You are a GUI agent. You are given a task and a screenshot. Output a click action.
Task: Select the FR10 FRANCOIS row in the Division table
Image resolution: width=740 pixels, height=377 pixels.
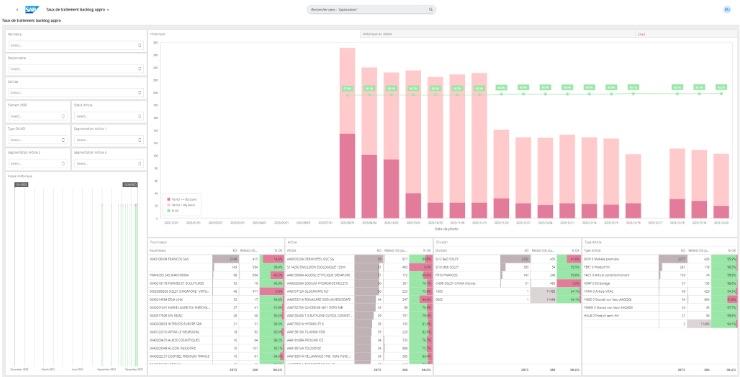pos(507,275)
